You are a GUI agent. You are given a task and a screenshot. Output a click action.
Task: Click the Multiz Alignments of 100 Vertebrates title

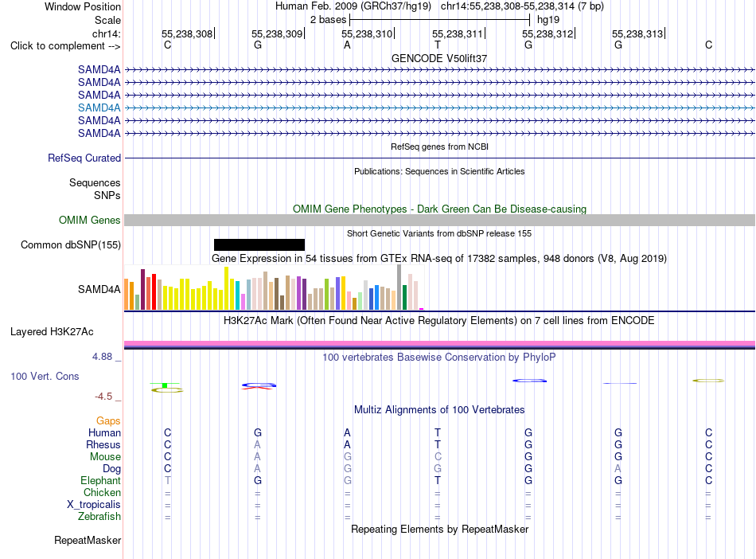tap(439, 410)
